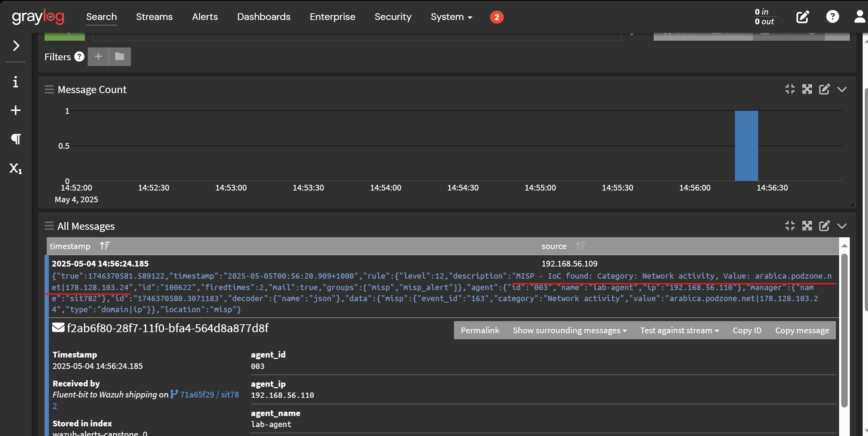This screenshot has height=436, width=868.
Task: Open Alerts page
Action: tap(205, 17)
